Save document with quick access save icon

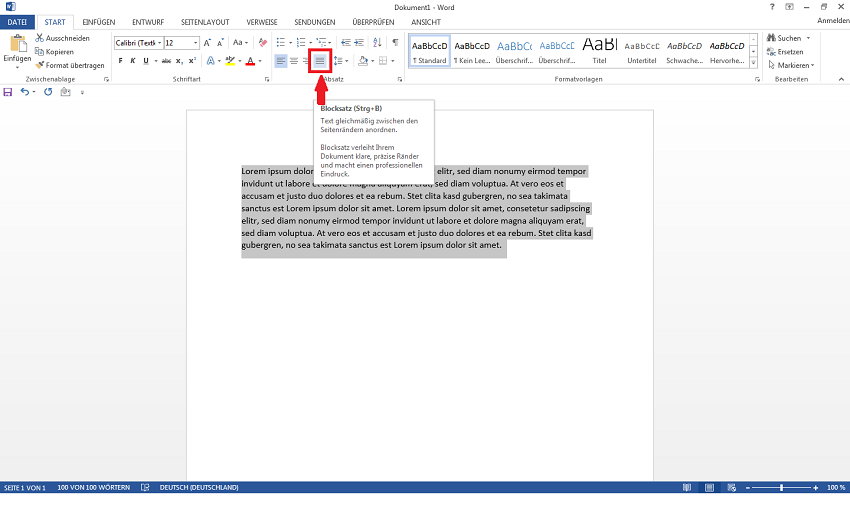(8, 92)
